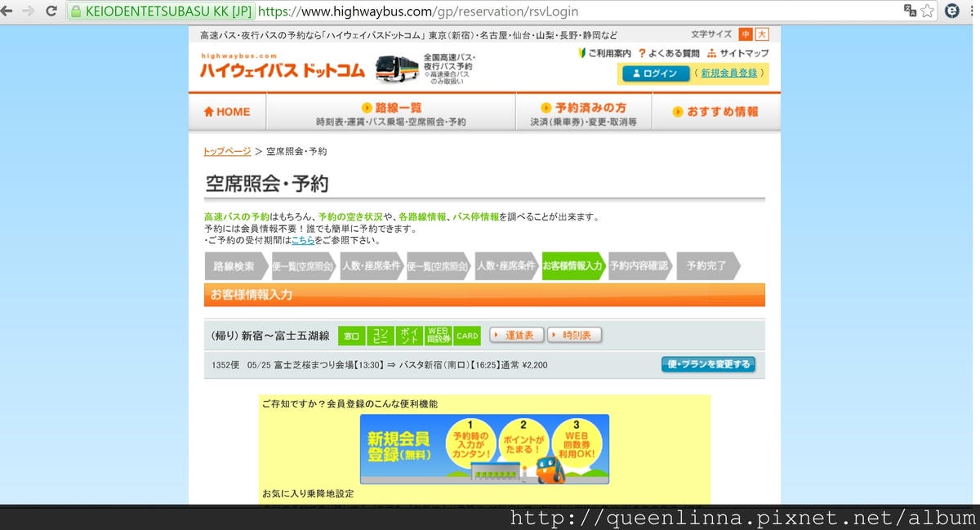Click the browser bookmark star
The width and height of the screenshot is (980, 530).
[x=926, y=11]
